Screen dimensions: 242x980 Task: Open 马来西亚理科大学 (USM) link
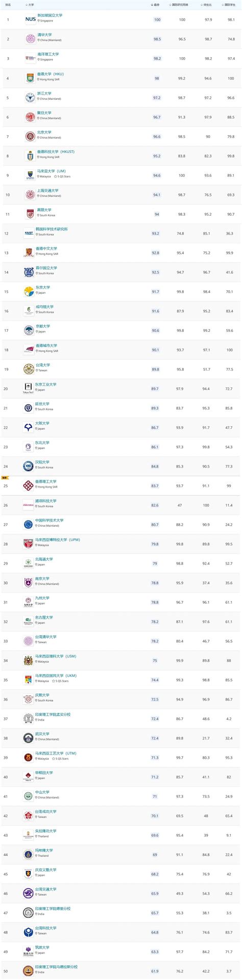pyautogui.click(x=56, y=656)
